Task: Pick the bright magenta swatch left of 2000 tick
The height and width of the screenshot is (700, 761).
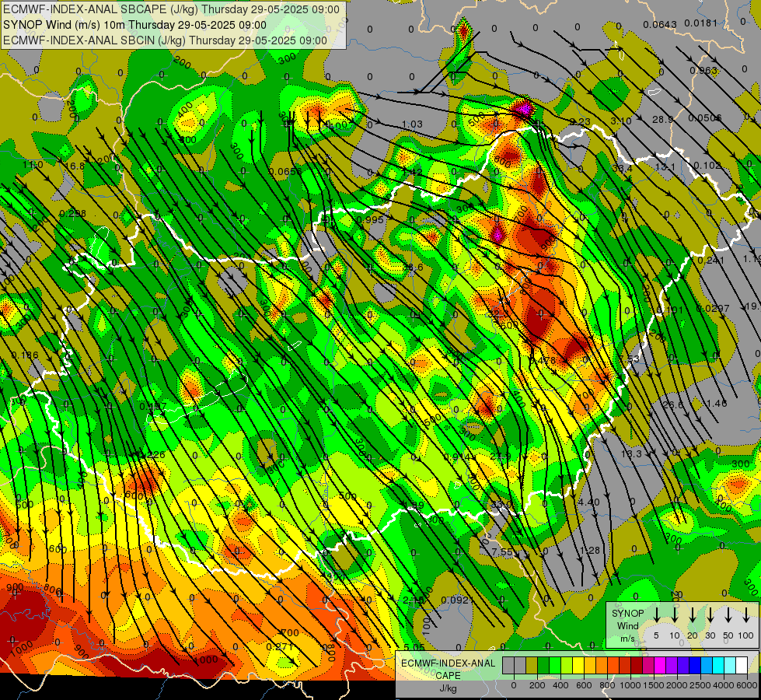Action: (x=660, y=665)
